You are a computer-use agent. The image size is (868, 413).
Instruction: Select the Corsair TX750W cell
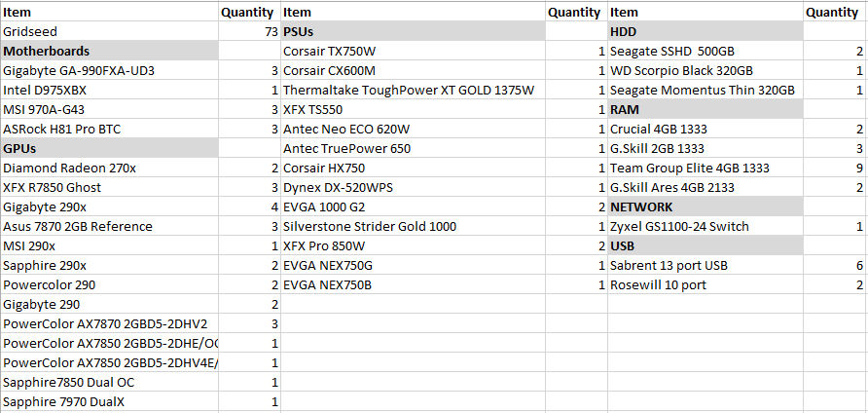coord(413,51)
